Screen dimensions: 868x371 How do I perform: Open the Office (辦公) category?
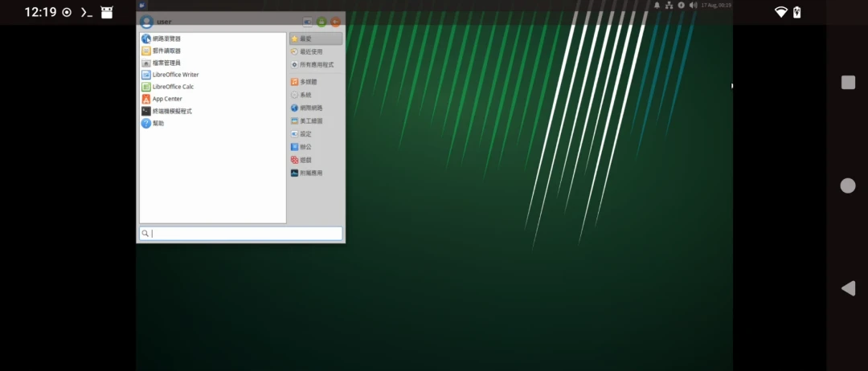tap(305, 147)
